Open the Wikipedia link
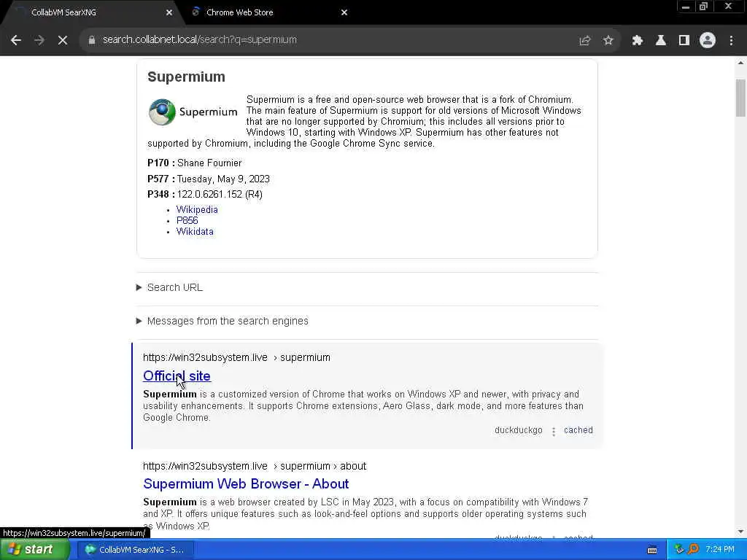The width and height of the screenshot is (747, 560). pos(197,209)
